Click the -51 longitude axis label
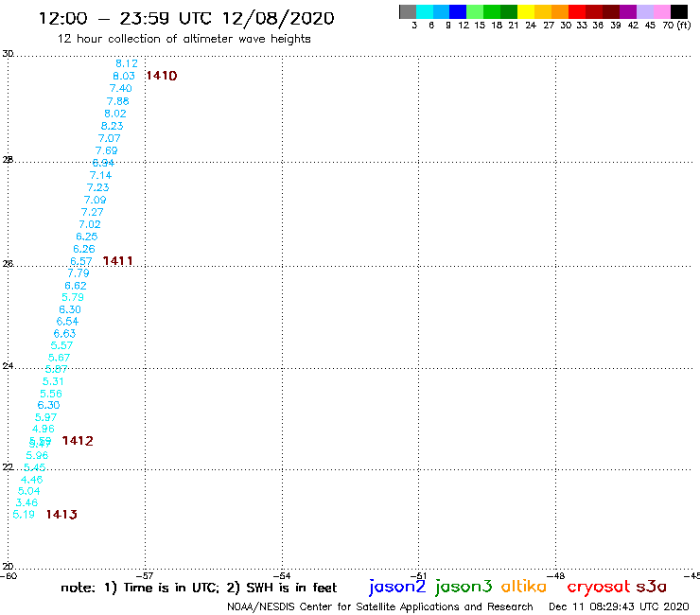Screen dimensions: 700x615 tap(418, 576)
